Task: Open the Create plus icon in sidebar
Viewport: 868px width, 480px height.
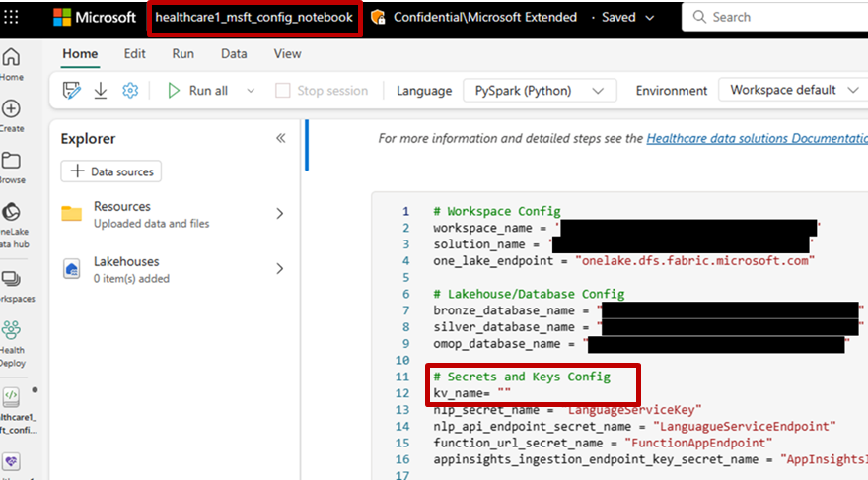Action: (x=11, y=108)
